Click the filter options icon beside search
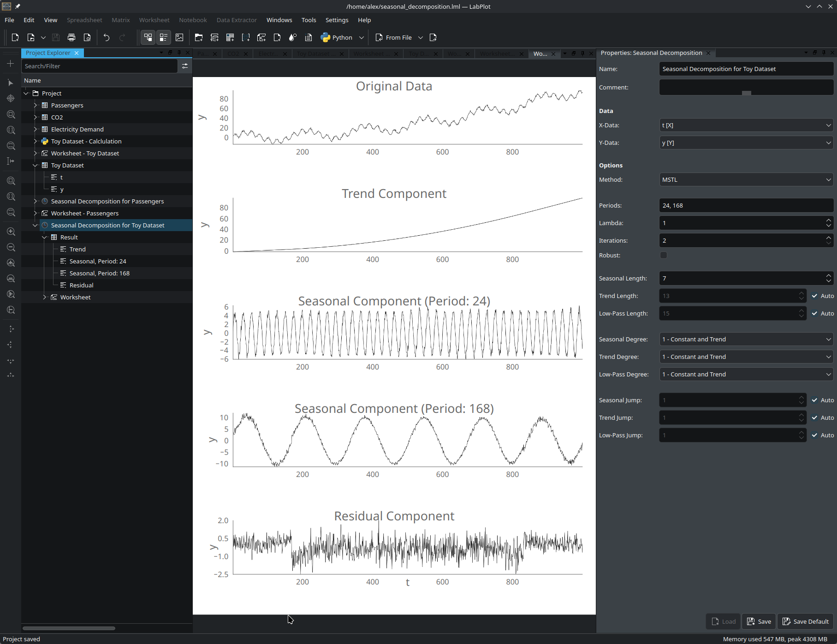This screenshot has height=644, width=837. (x=185, y=66)
